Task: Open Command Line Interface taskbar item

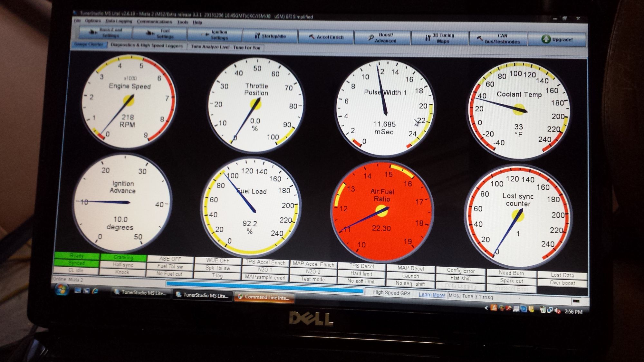Action: click(x=264, y=298)
